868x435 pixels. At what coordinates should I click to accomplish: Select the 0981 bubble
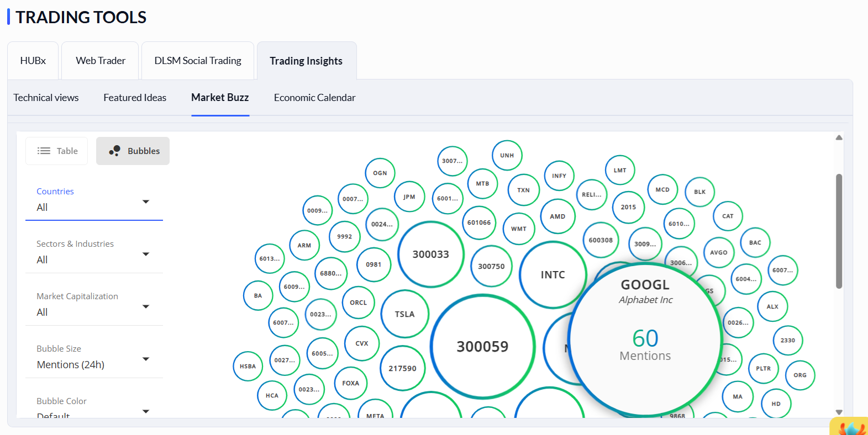click(x=373, y=264)
